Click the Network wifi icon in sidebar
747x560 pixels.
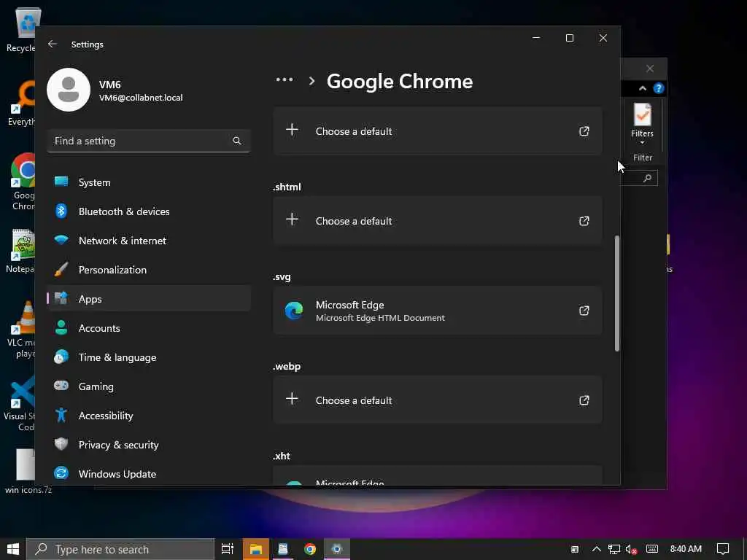61,239
